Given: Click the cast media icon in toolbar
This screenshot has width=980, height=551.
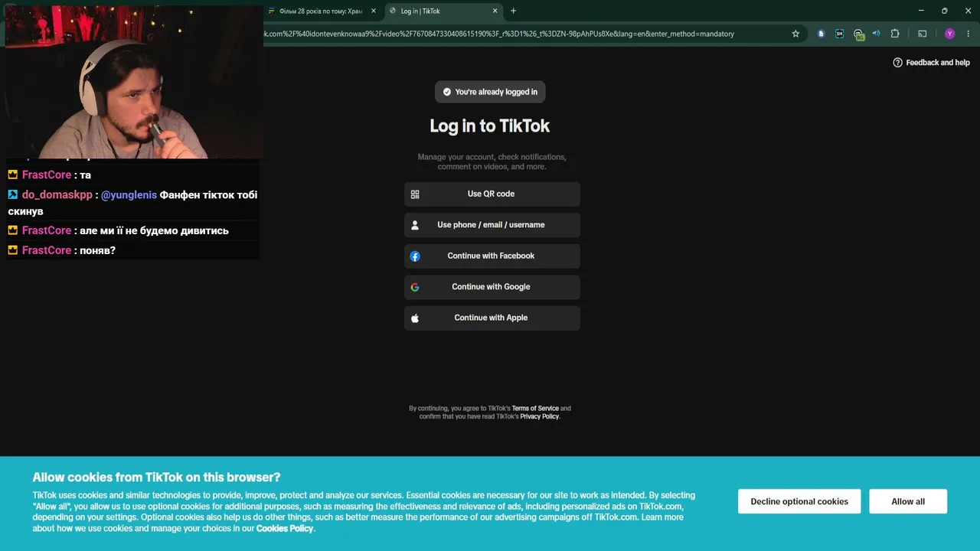Looking at the screenshot, I should pyautogui.click(x=922, y=34).
